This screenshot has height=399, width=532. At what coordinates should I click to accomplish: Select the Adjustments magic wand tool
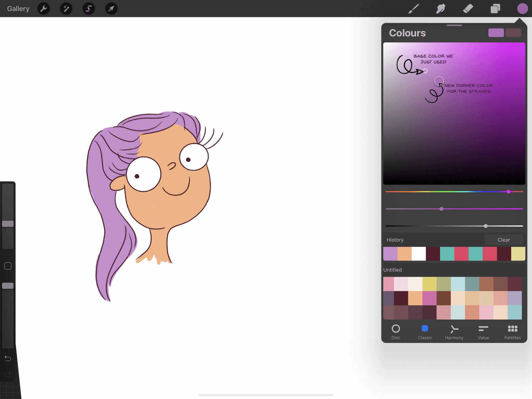pos(66,9)
